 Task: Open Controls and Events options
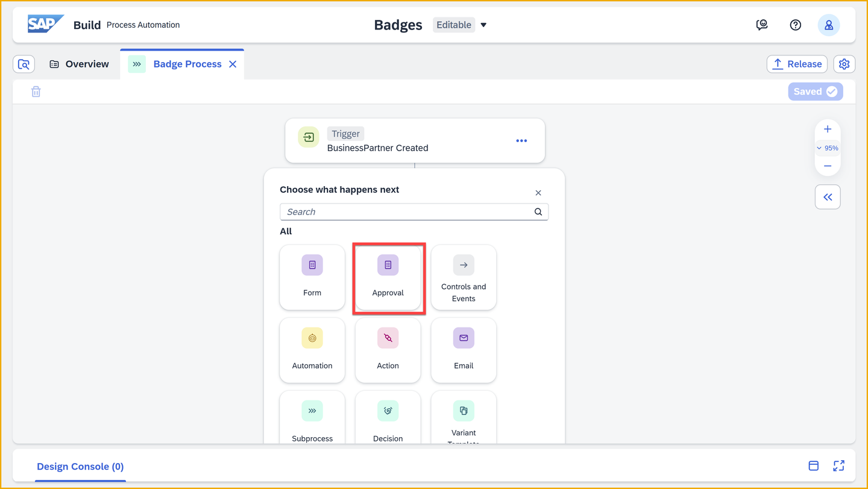point(464,277)
